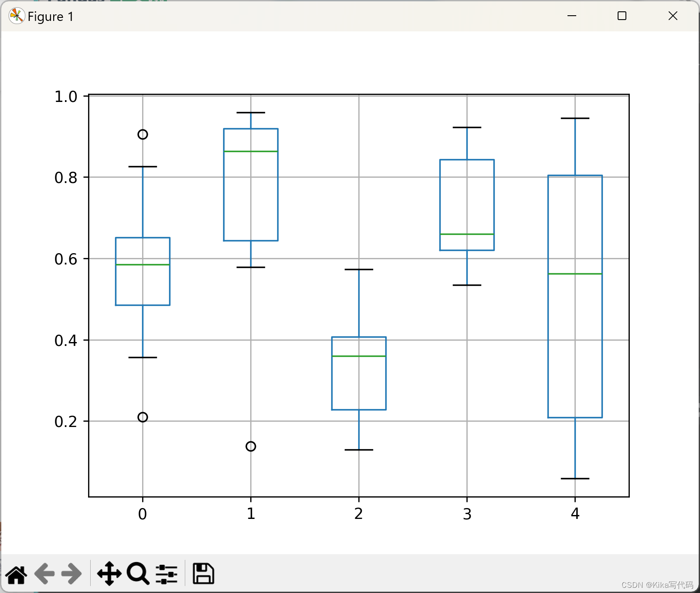Viewport: 700px width, 593px height.
Task: Click green median line of box 4
Action: click(x=575, y=274)
